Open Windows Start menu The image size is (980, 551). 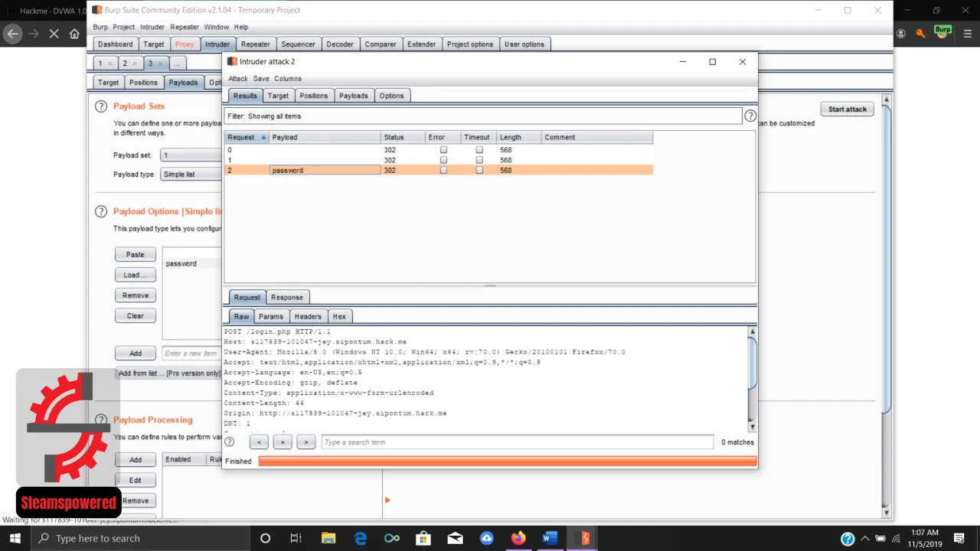point(15,538)
